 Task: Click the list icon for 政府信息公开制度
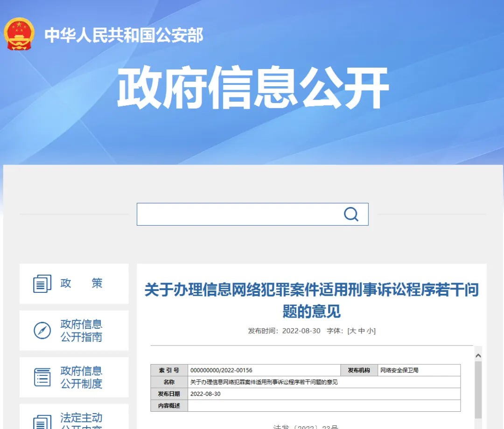[x=42, y=377]
